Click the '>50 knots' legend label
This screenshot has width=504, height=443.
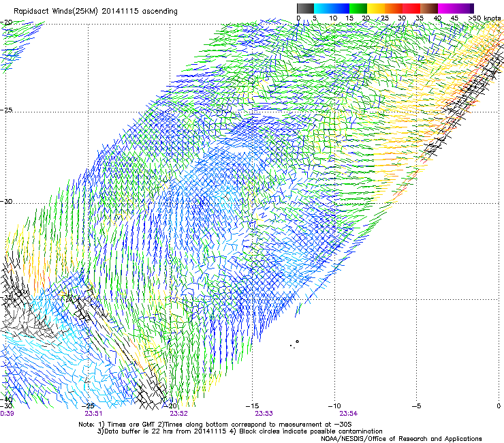pyautogui.click(x=485, y=18)
